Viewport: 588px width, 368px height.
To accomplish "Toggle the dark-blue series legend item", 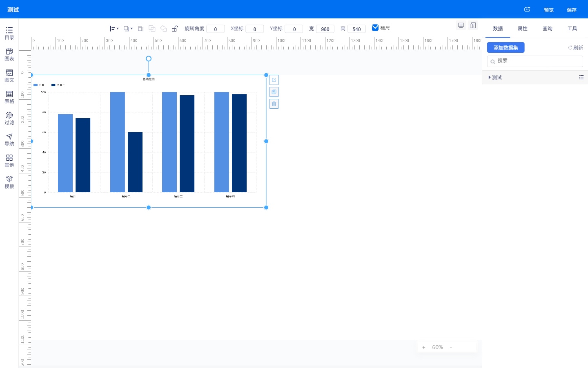I will 58,85.
